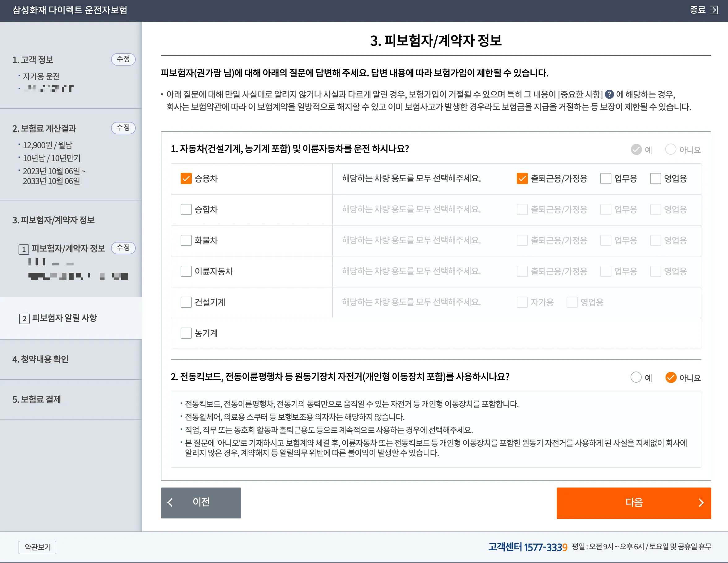Select 예 for the electric kickboard question
The width and height of the screenshot is (728, 563).
[x=636, y=377]
